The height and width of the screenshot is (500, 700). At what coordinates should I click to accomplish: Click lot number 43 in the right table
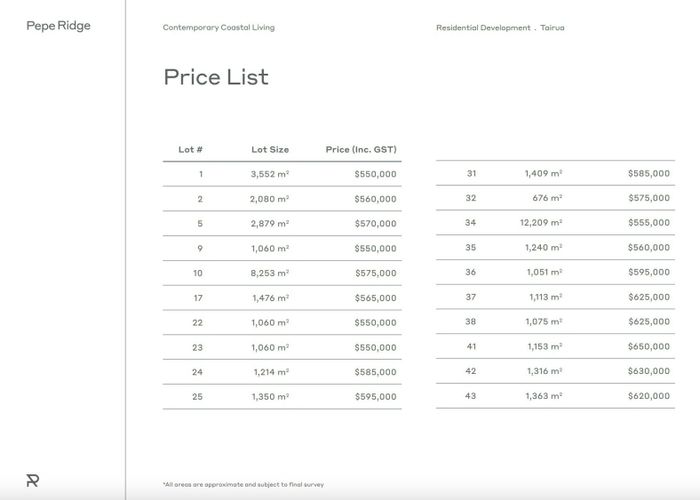coord(471,396)
